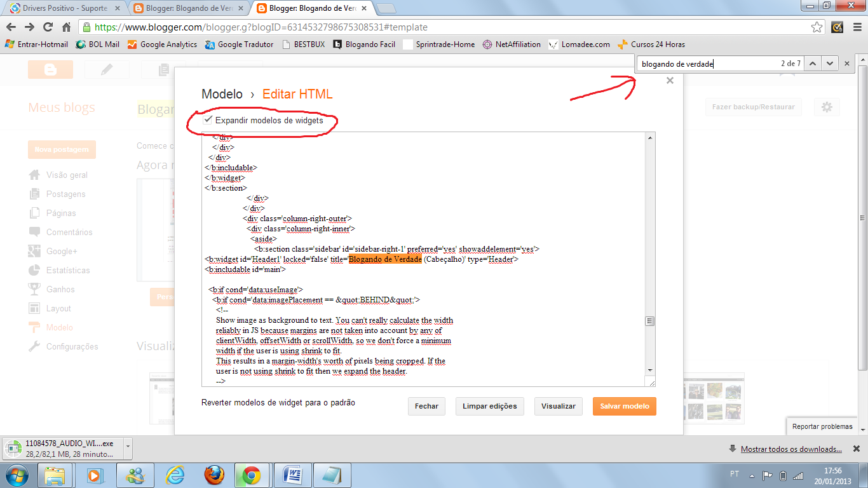Click Reverter modelos de widget para o padrão

point(278,403)
